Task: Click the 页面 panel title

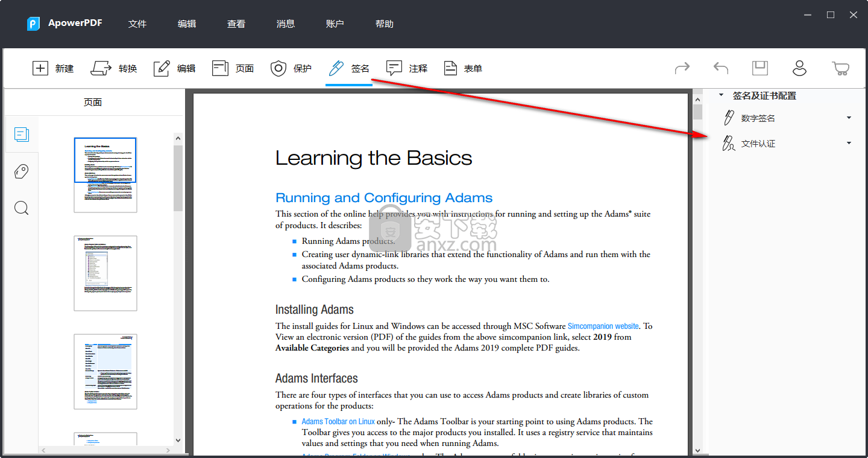Action: click(x=93, y=103)
